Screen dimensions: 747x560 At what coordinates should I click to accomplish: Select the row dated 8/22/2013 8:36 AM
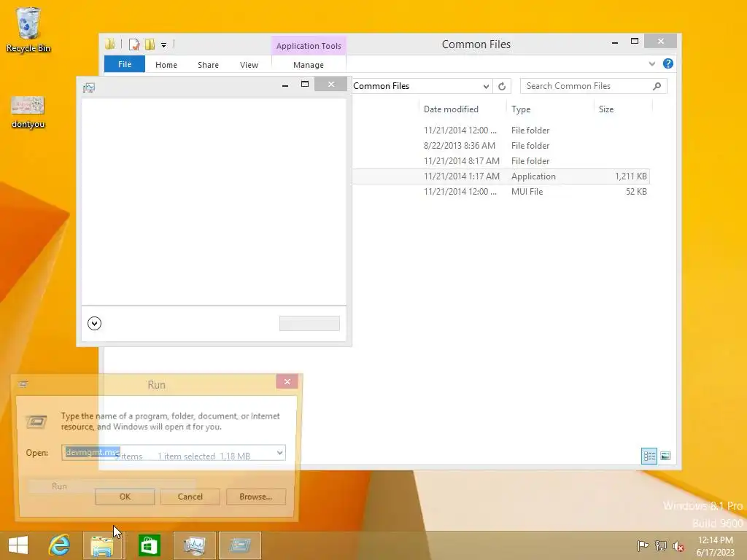click(500, 146)
